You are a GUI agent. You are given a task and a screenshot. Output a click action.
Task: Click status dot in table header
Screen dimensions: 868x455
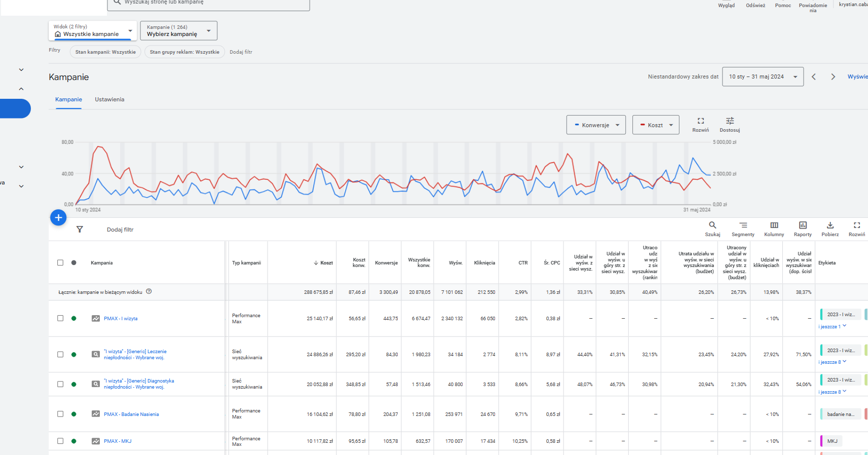(74, 262)
